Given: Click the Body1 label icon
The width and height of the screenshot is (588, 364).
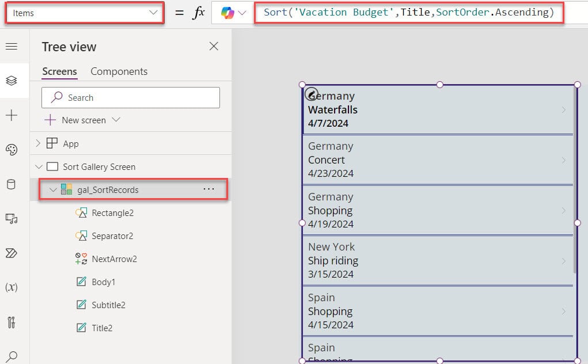Looking at the screenshot, I should click(x=81, y=282).
